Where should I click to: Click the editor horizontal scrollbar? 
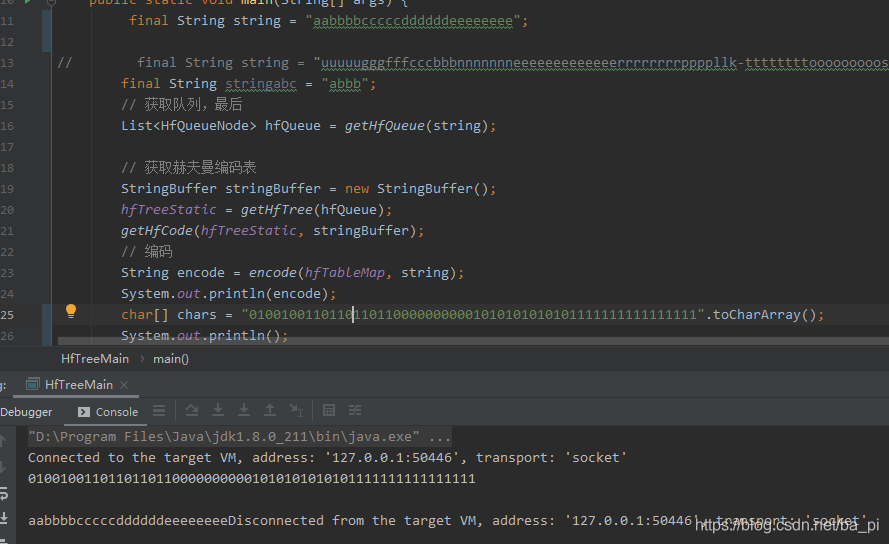tap(473, 341)
